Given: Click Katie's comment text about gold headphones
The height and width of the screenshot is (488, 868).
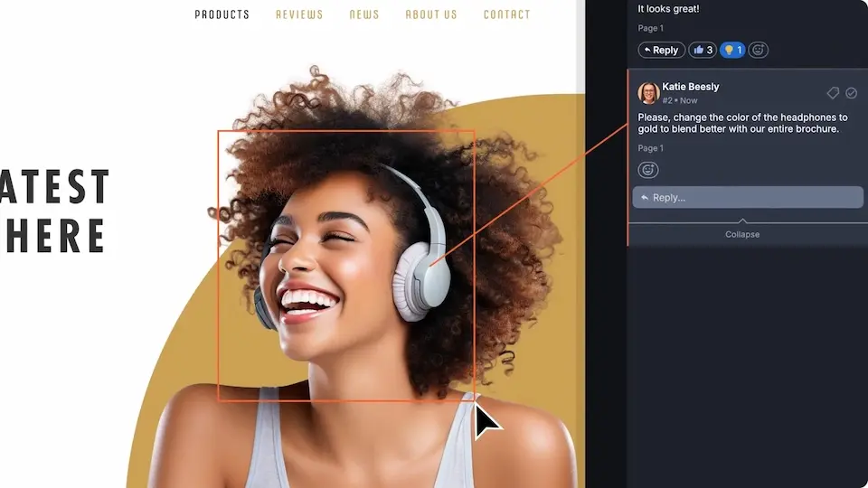Looking at the screenshot, I should 741,123.
